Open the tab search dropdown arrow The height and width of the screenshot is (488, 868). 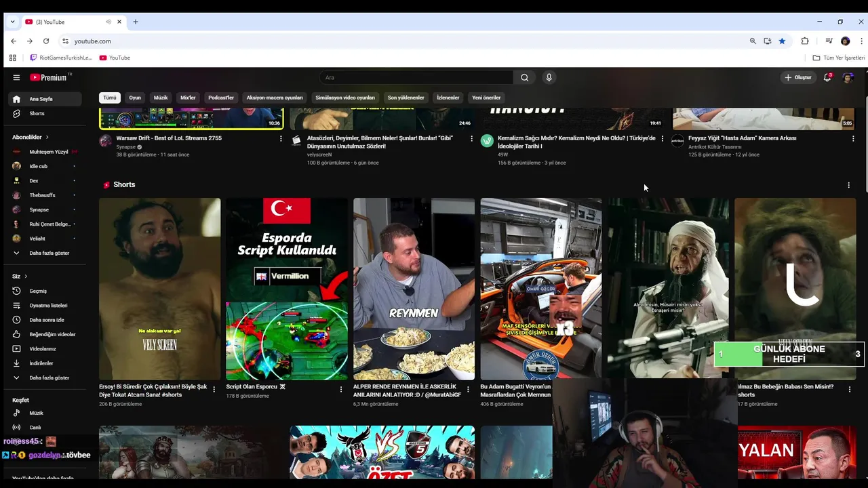pyautogui.click(x=12, y=22)
